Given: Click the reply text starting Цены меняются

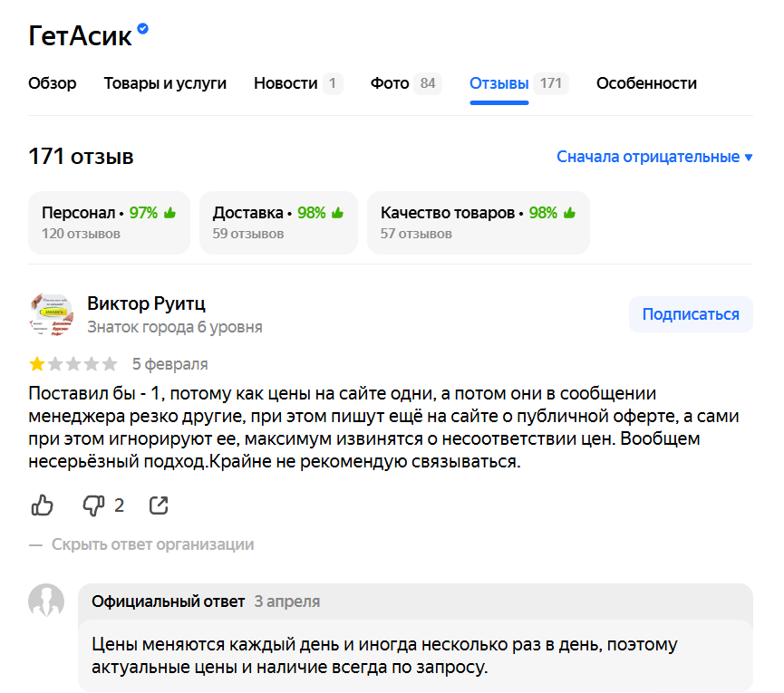Looking at the screenshot, I should [x=384, y=656].
